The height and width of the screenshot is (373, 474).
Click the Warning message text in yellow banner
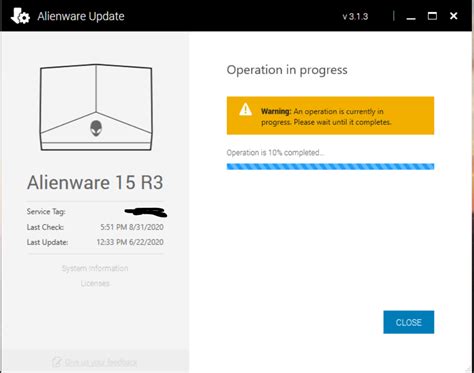pyautogui.click(x=326, y=117)
